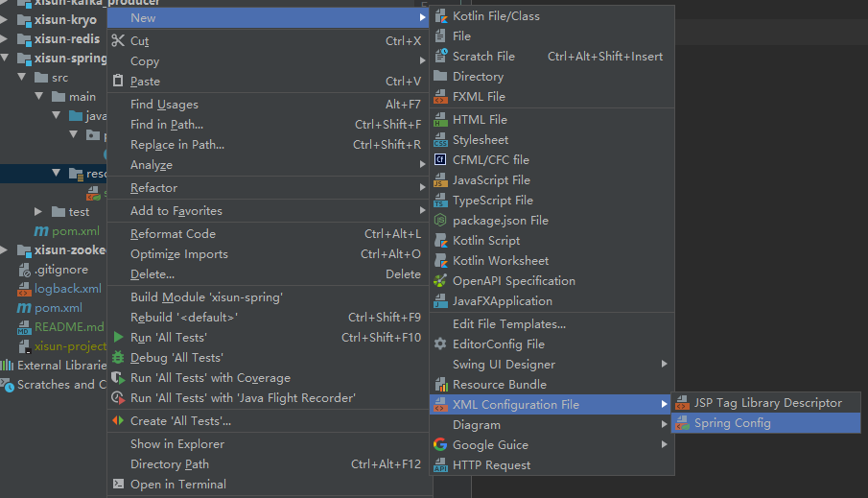868x498 pixels.
Task: Collapse the src folder in tree
Action: [x=24, y=77]
